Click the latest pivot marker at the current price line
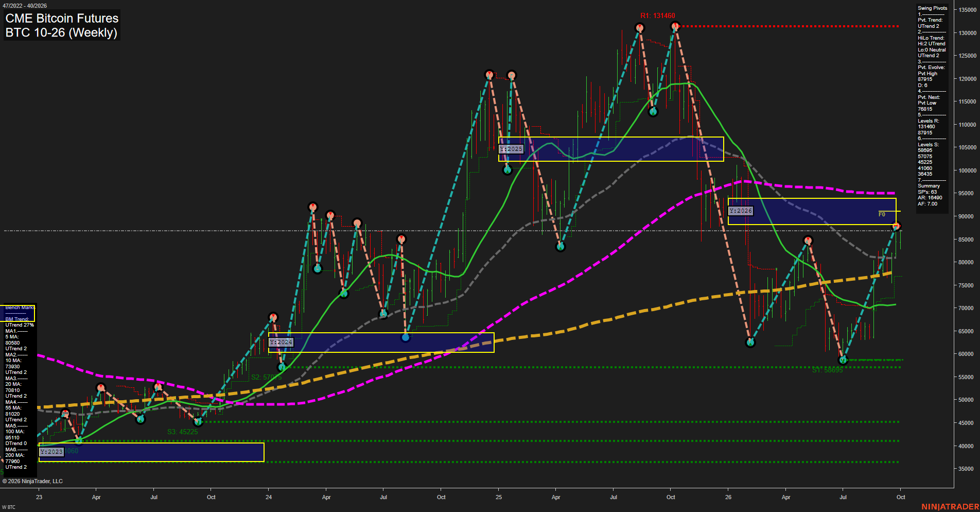This screenshot has width=980, height=512. tap(896, 226)
